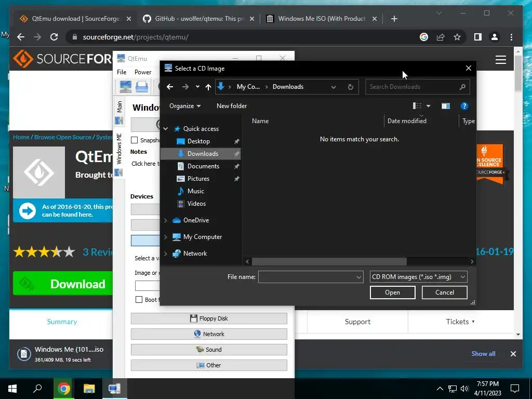
Task: Refresh the Downloads folder listing
Action: point(351,87)
